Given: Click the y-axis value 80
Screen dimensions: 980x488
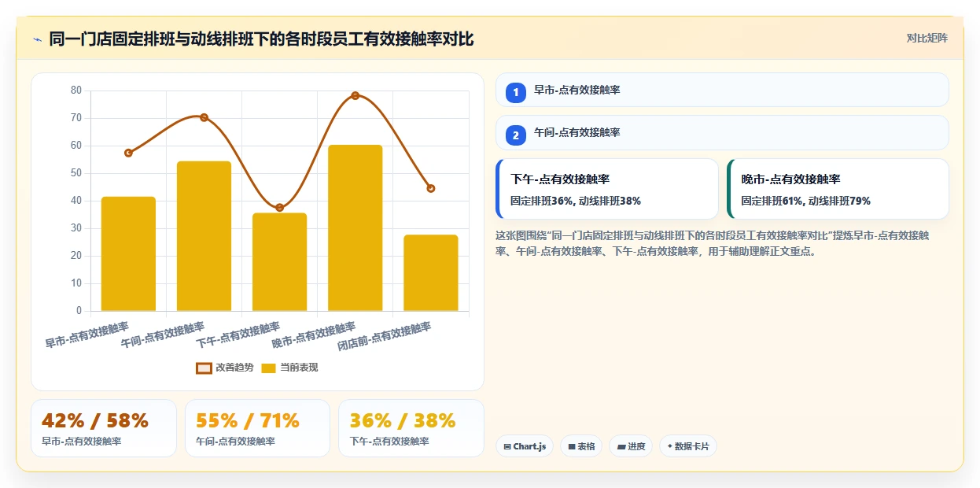Looking at the screenshot, I should click(76, 91).
